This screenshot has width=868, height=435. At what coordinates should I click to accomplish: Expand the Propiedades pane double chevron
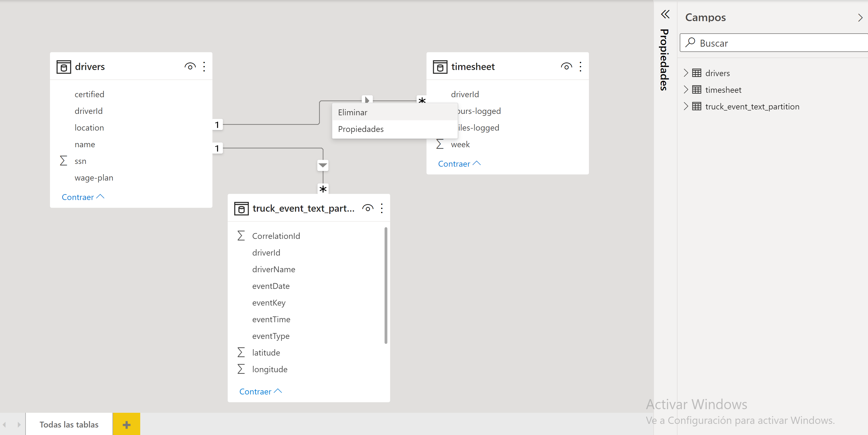(x=665, y=14)
